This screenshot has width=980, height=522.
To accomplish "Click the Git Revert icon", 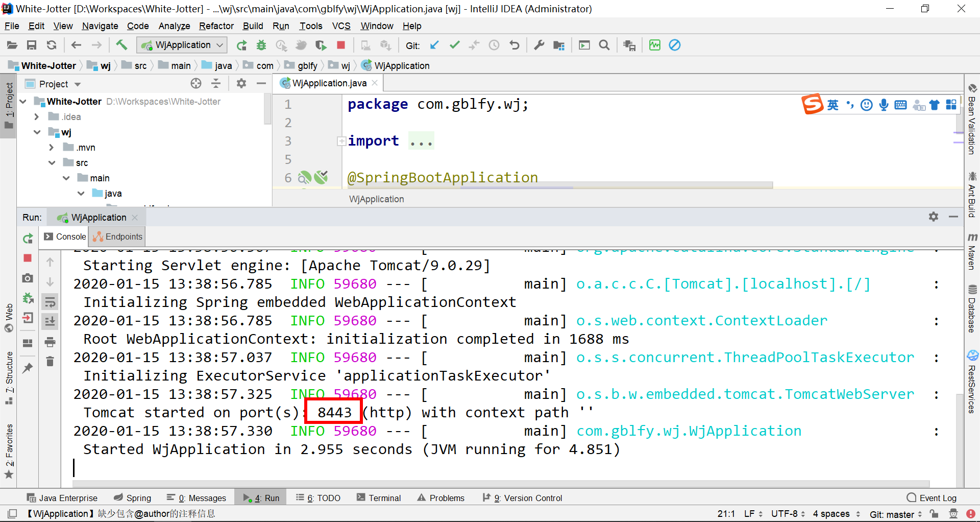I will (514, 45).
